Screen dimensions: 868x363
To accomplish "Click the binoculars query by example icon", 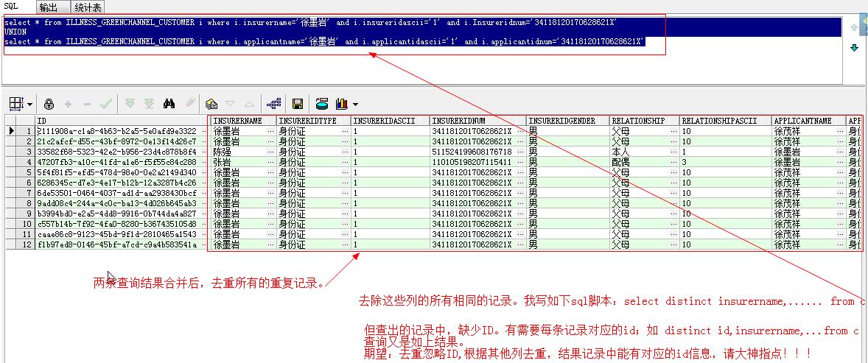I will (169, 104).
